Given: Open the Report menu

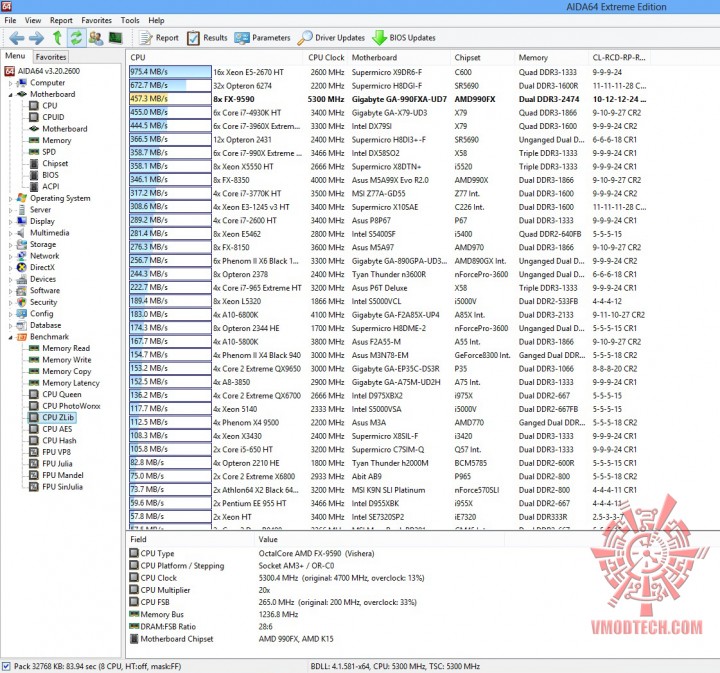Looking at the screenshot, I should point(61,20).
